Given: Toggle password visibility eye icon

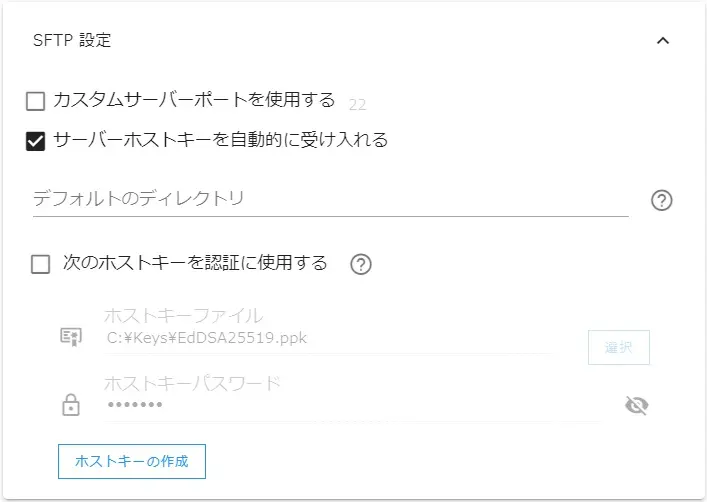Looking at the screenshot, I should [636, 405].
